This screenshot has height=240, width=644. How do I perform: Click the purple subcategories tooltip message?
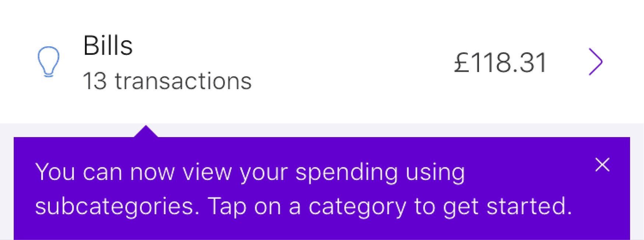[303, 189]
